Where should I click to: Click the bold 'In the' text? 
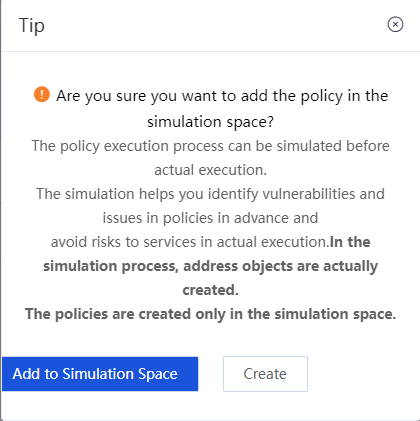pyautogui.click(x=350, y=242)
